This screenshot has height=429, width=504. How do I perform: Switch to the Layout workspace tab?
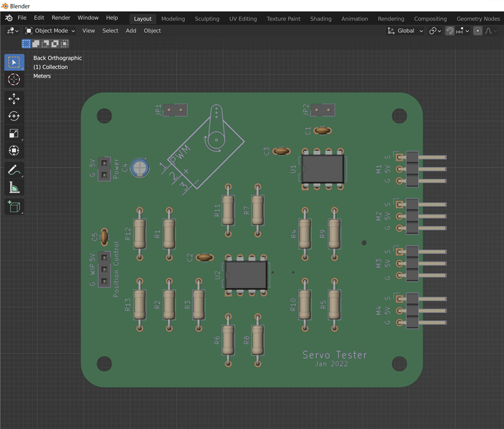(x=143, y=19)
